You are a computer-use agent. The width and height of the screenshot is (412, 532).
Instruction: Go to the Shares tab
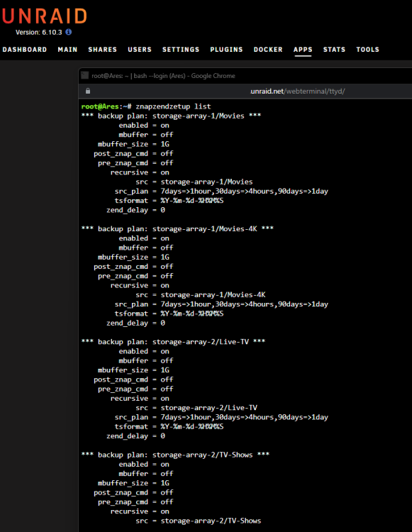tap(102, 50)
